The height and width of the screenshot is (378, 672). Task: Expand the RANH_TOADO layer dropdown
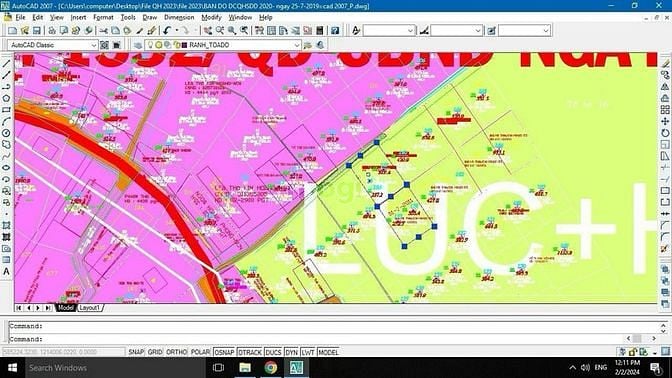pyautogui.click(x=297, y=45)
